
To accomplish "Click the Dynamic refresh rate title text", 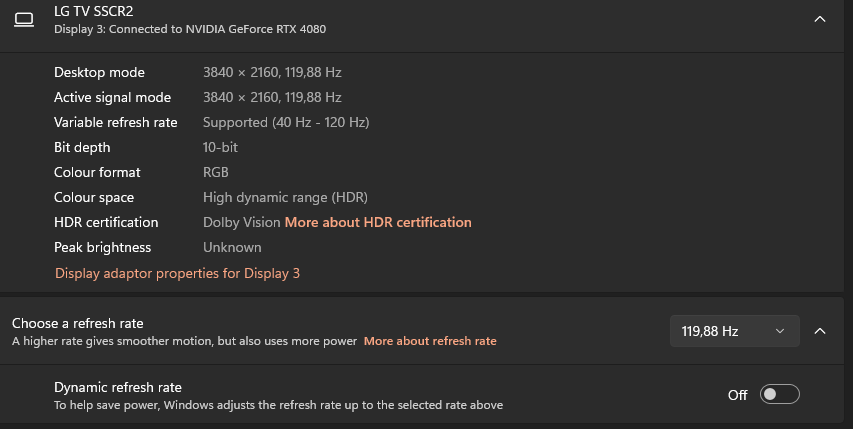I will (118, 387).
